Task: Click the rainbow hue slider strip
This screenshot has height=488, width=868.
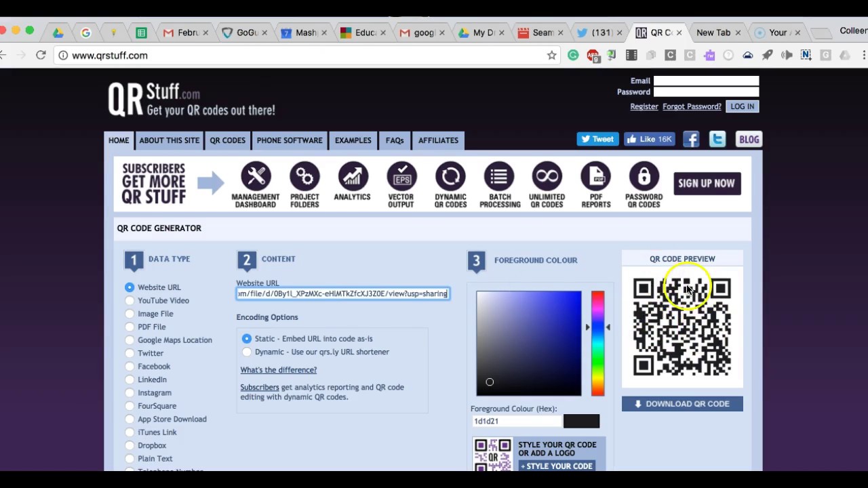Action: click(597, 343)
